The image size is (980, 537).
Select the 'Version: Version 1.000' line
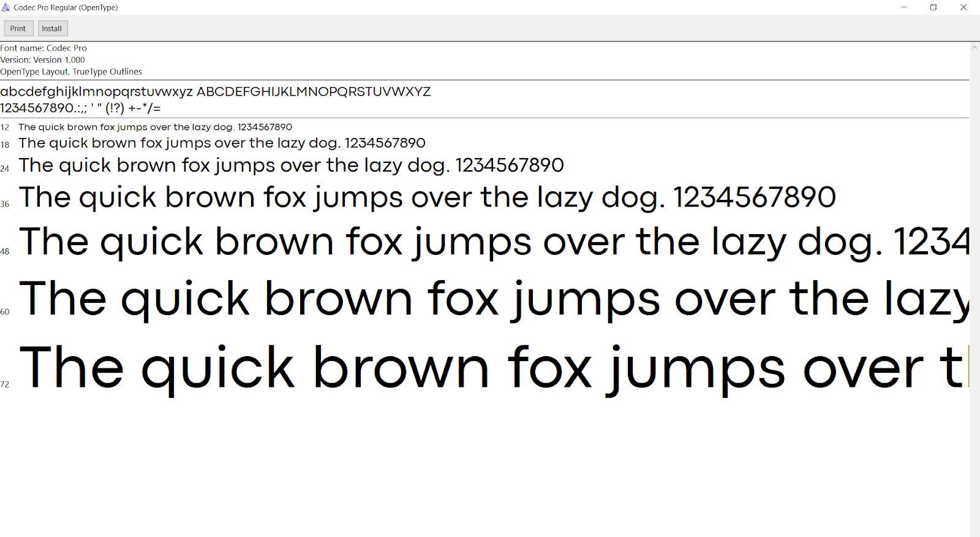pyautogui.click(x=42, y=59)
